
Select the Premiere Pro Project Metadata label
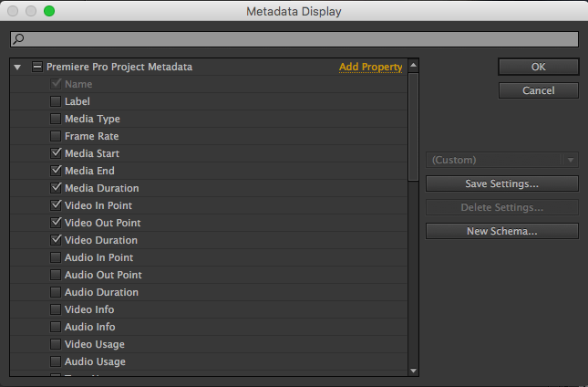click(119, 67)
